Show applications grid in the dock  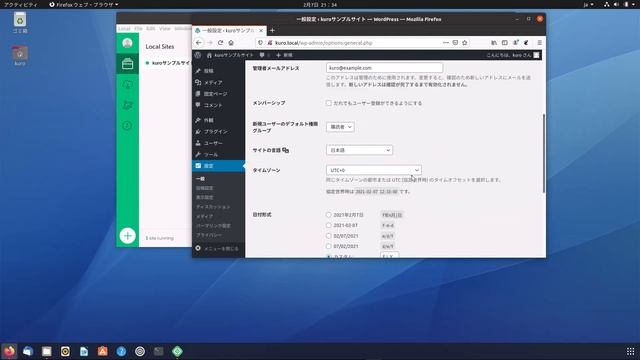pyautogui.click(x=630, y=351)
